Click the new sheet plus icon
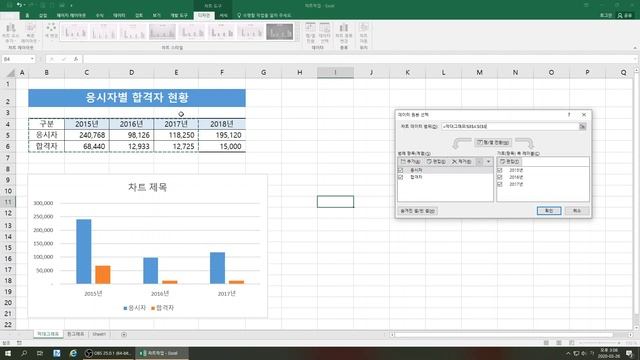640x360 pixels. click(x=124, y=334)
